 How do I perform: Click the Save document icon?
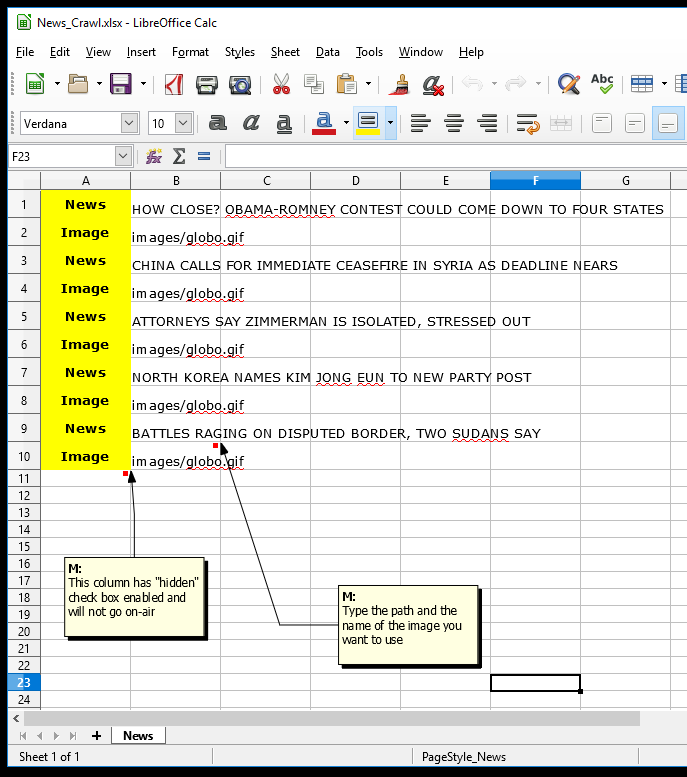(x=121, y=84)
